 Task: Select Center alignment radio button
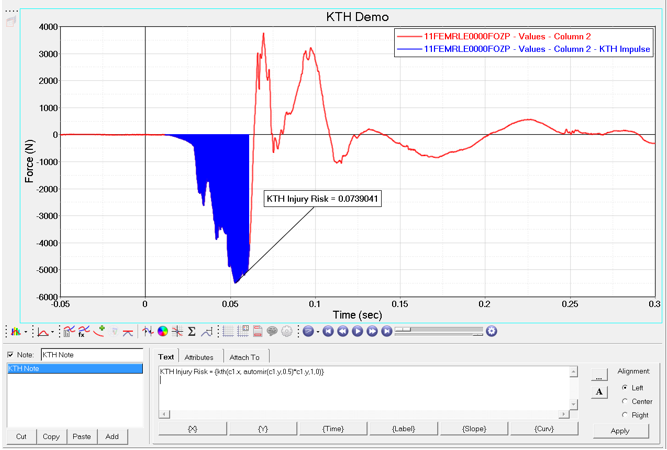coord(626,401)
